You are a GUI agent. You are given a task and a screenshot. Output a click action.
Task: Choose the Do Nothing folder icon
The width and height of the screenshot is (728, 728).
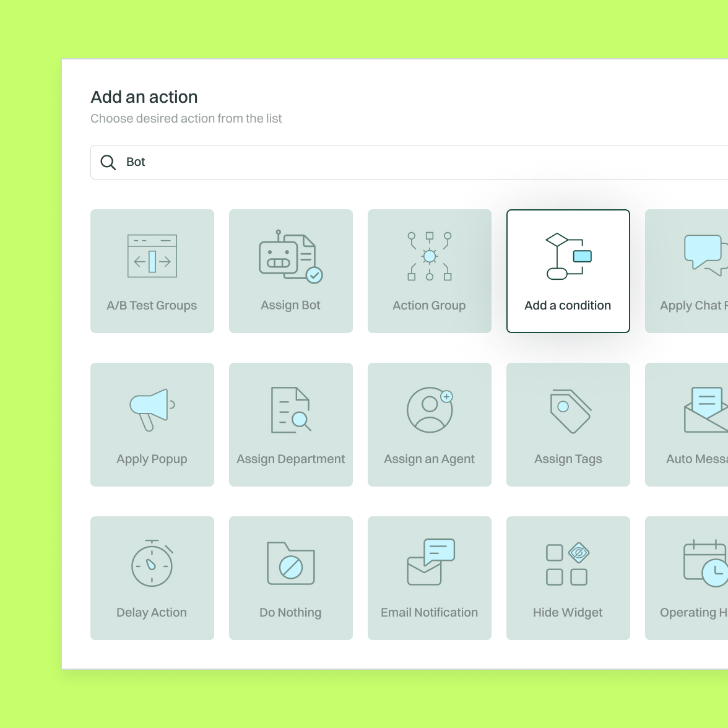tap(291, 563)
